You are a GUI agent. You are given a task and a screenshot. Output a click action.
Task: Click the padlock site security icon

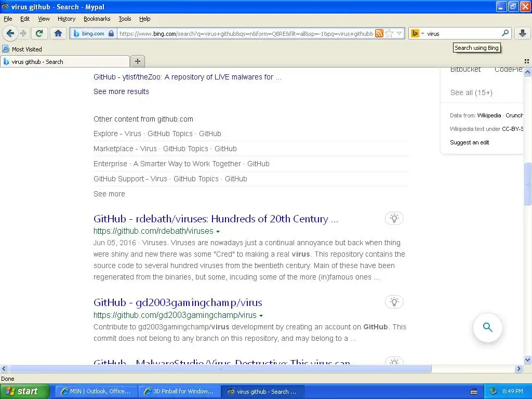click(x=111, y=33)
